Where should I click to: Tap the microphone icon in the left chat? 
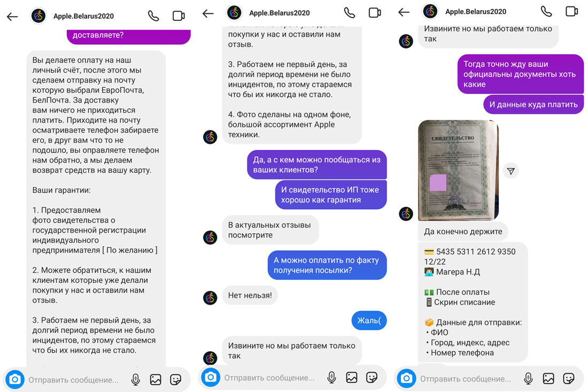136,380
